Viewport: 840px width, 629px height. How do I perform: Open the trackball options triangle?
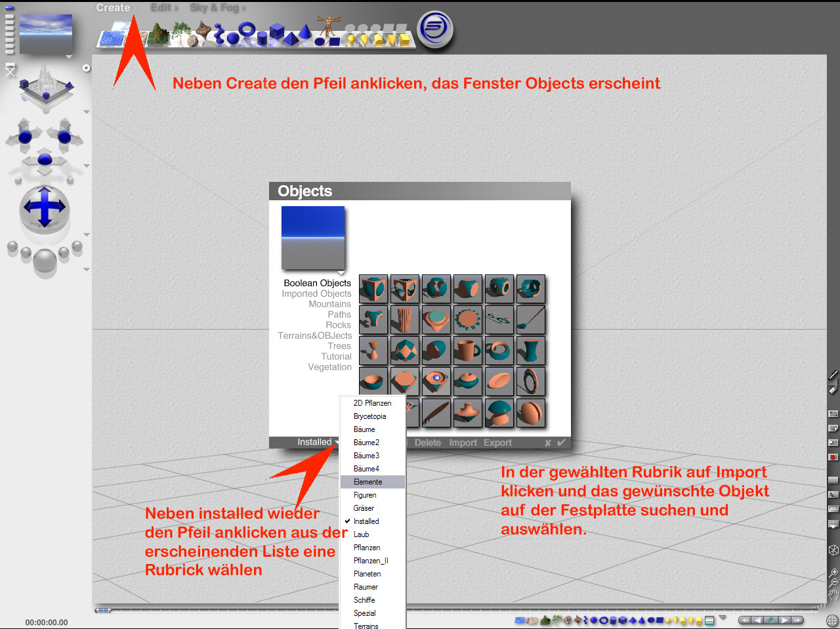[x=86, y=234]
